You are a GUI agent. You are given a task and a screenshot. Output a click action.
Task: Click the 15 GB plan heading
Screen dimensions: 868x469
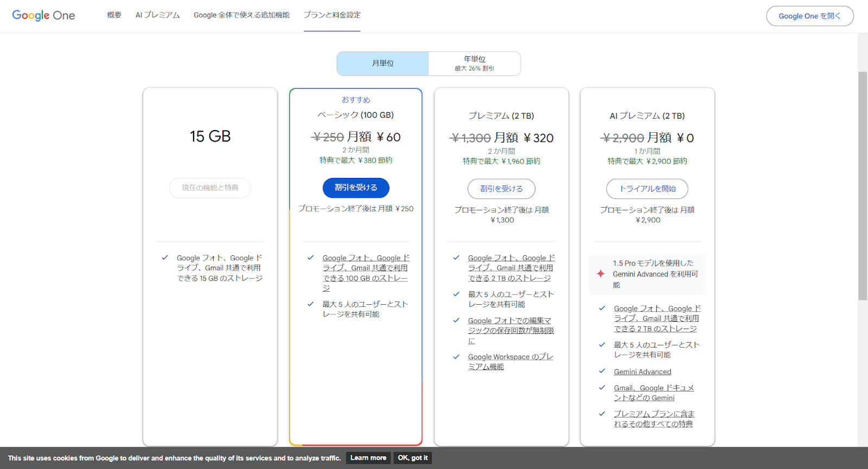click(x=210, y=136)
